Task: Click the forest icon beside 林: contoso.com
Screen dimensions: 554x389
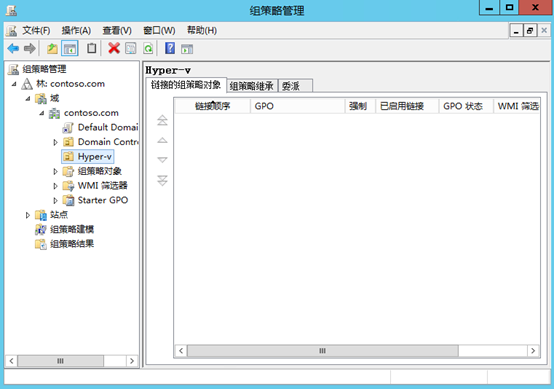Action: tap(27, 84)
